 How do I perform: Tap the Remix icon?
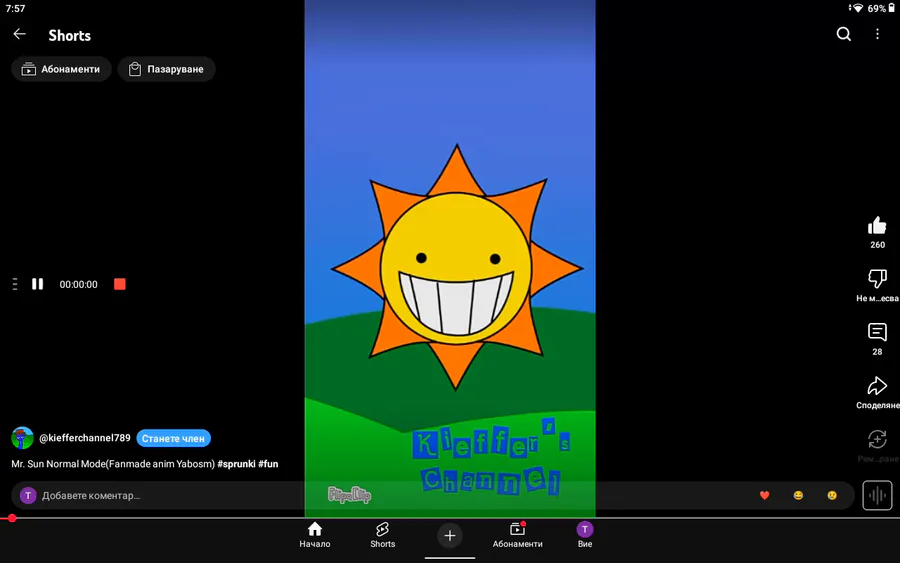pyautogui.click(x=877, y=440)
